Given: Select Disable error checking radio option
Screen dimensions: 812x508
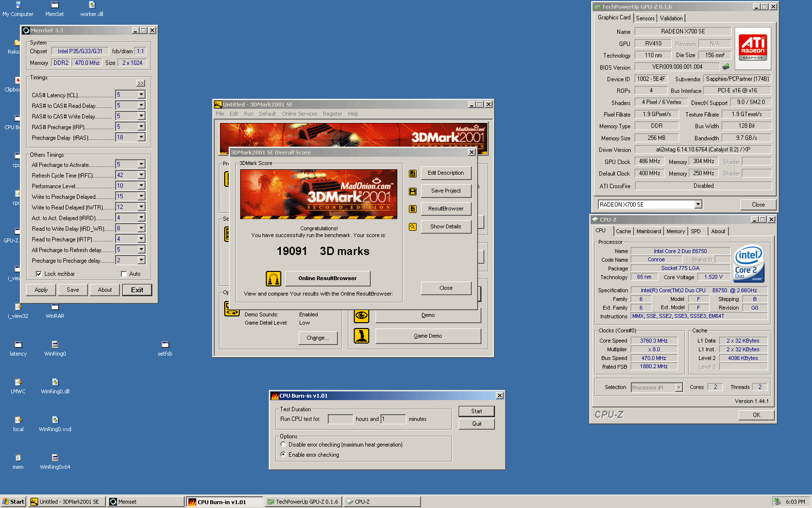Looking at the screenshot, I should (283, 444).
